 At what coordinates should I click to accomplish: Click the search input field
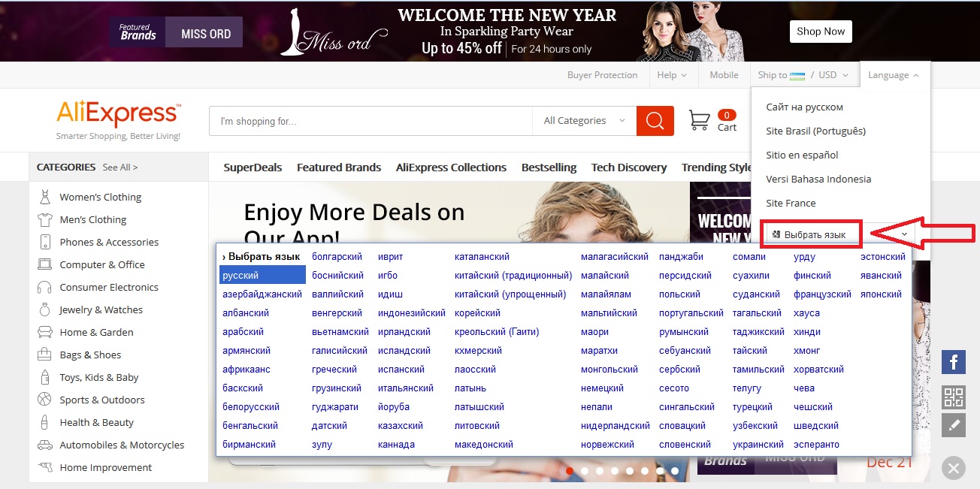point(371,120)
